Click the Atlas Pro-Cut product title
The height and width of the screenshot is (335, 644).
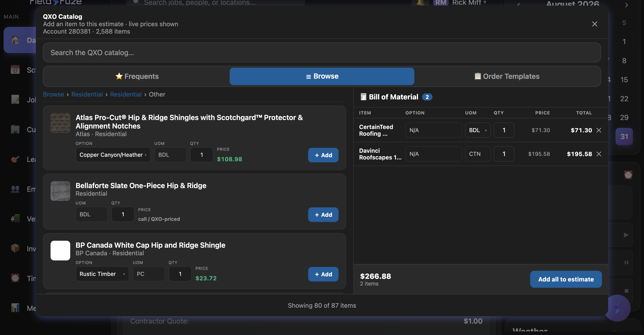189,122
